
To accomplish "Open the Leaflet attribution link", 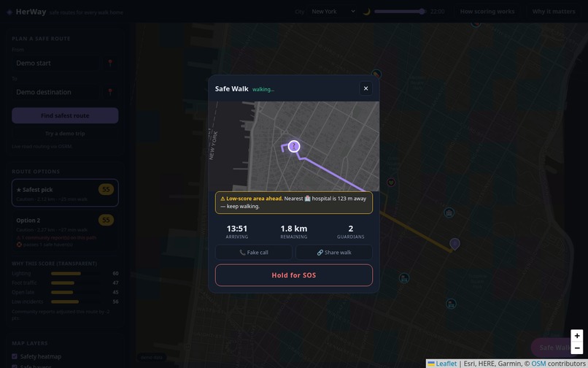I will pos(442,364).
